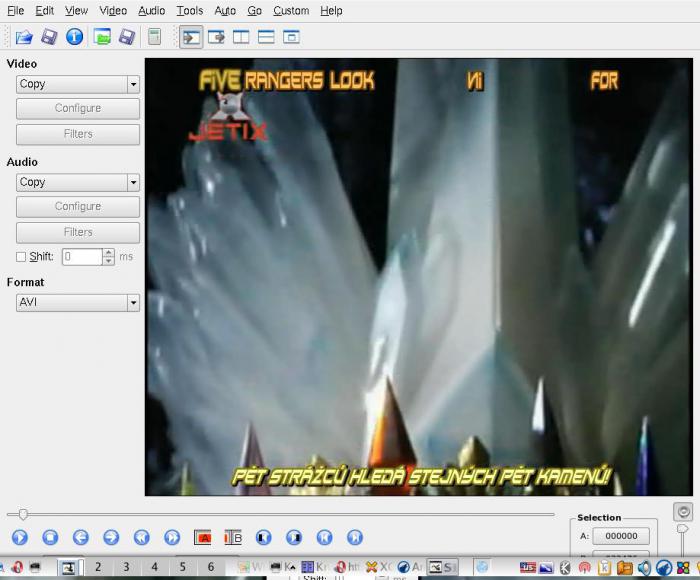Image resolution: width=700 pixels, height=580 pixels.
Task: Go to previous frame arrow button
Action: click(x=81, y=537)
